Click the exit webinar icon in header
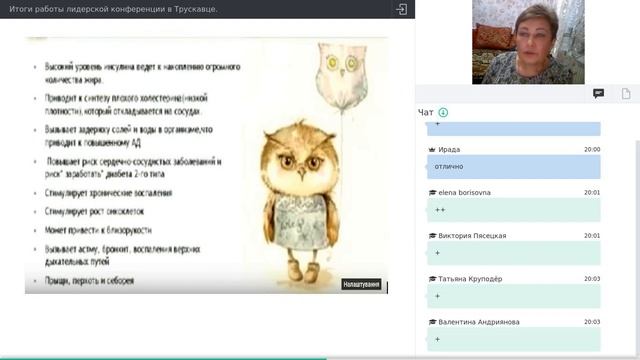 (x=401, y=9)
